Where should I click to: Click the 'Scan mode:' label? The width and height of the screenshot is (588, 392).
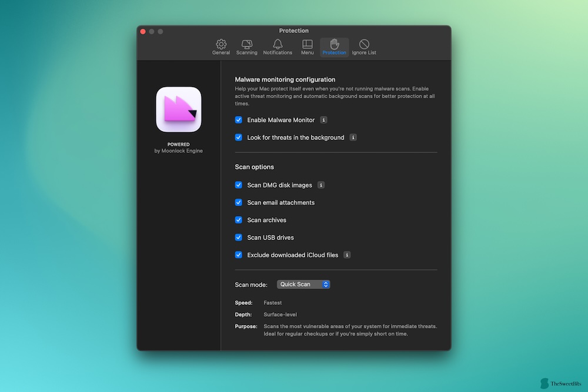tap(251, 285)
